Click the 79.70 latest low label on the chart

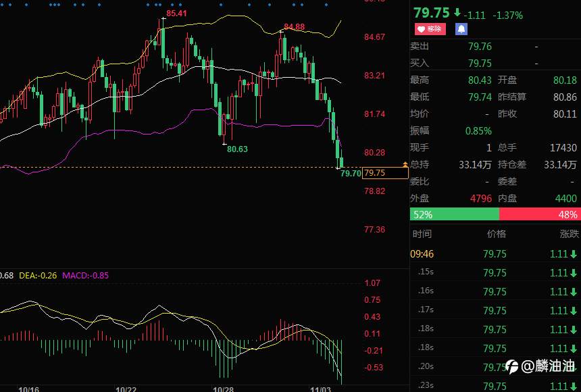[x=351, y=173]
